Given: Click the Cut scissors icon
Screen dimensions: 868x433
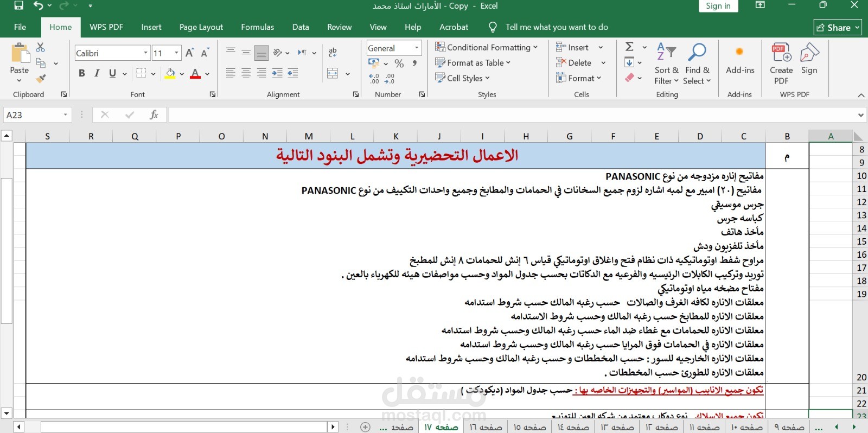Looking at the screenshot, I should click(x=41, y=48).
